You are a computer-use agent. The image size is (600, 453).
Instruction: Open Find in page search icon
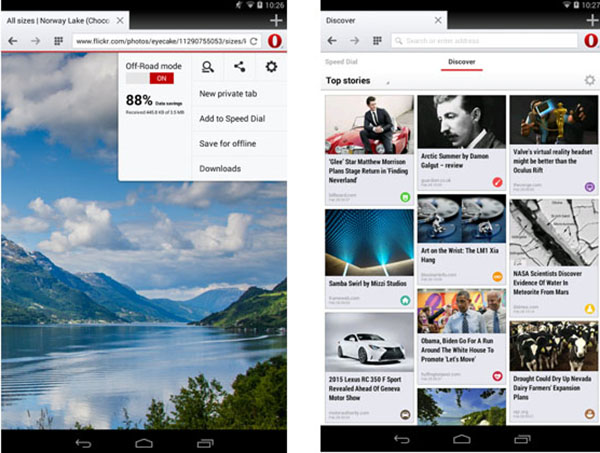pyautogui.click(x=207, y=67)
